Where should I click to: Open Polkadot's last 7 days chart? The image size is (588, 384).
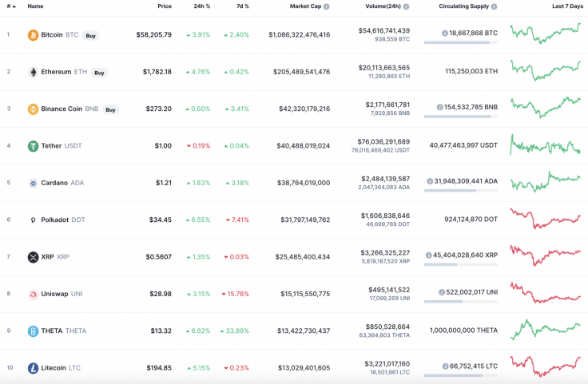click(x=546, y=220)
